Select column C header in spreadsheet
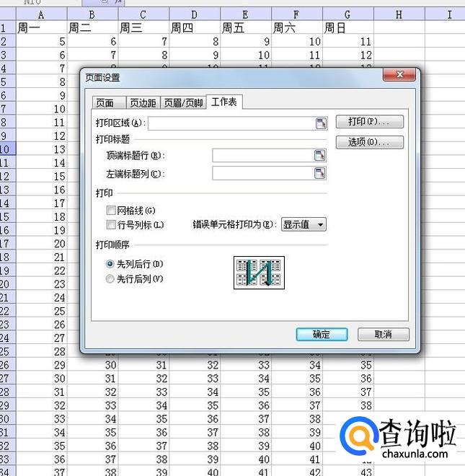 tap(143, 14)
